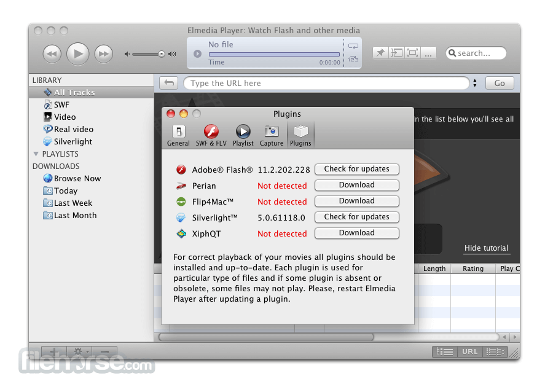Mute using the low-volume speaker icon
The width and height of the screenshot is (553, 392).
coord(127,54)
